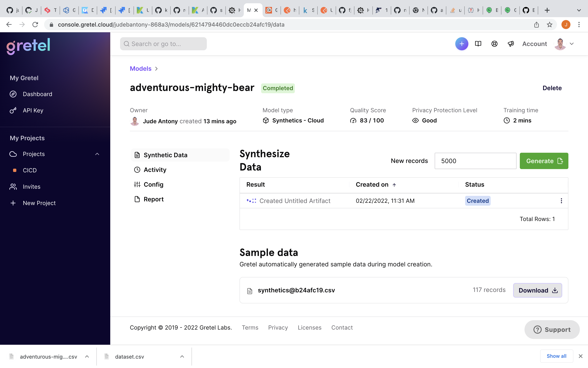Click the synthetics@b24afc19.csv file name
The width and height of the screenshot is (588, 368).
point(296,290)
